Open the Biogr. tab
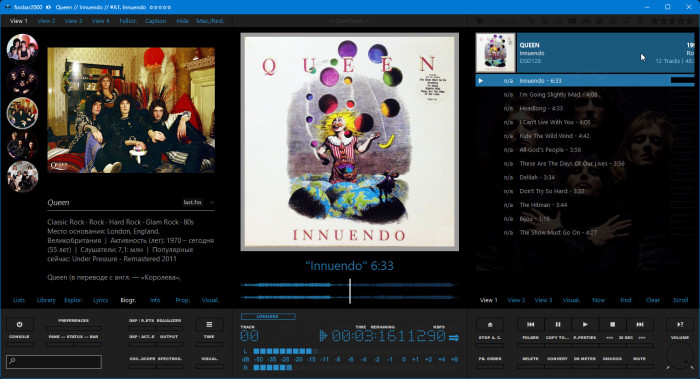700x379 pixels. (x=128, y=300)
